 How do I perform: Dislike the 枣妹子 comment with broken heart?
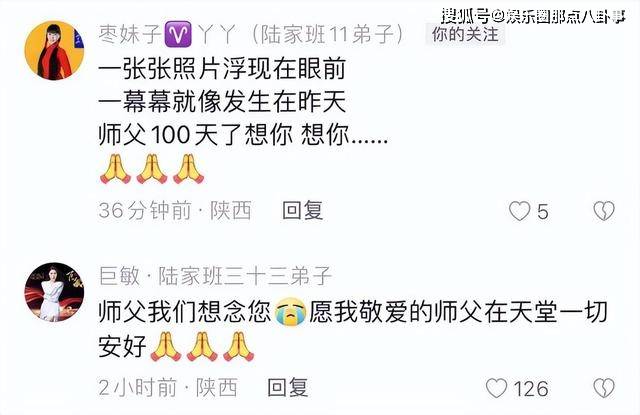coord(604,211)
